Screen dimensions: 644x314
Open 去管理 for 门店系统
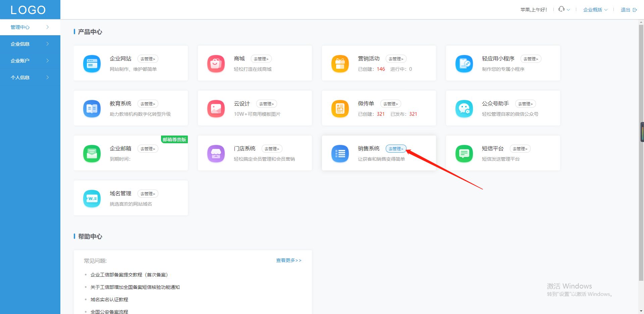pyautogui.click(x=272, y=149)
